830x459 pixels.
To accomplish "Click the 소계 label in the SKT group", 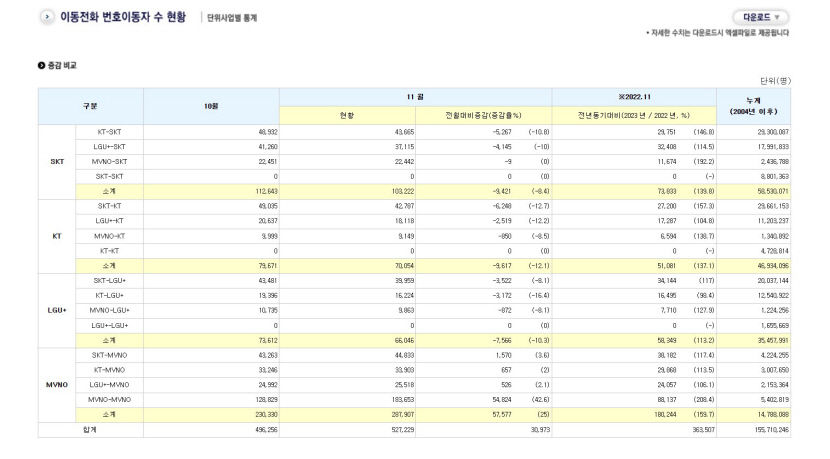I will [x=110, y=191].
